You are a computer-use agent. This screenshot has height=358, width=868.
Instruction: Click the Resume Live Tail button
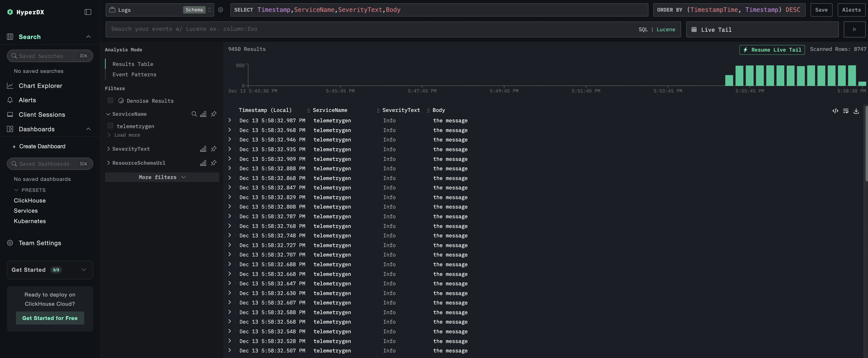coord(772,50)
